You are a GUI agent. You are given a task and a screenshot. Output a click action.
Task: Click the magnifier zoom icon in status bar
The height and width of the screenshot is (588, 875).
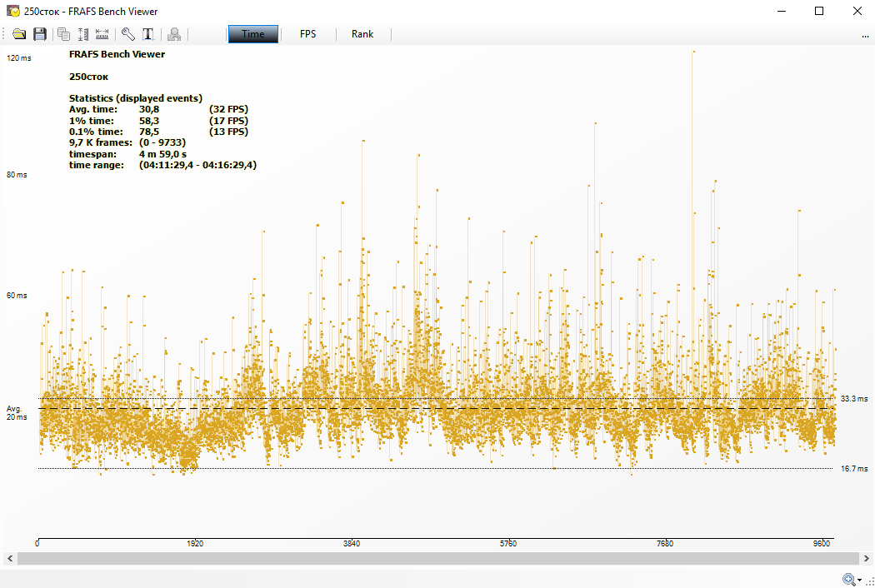849,580
